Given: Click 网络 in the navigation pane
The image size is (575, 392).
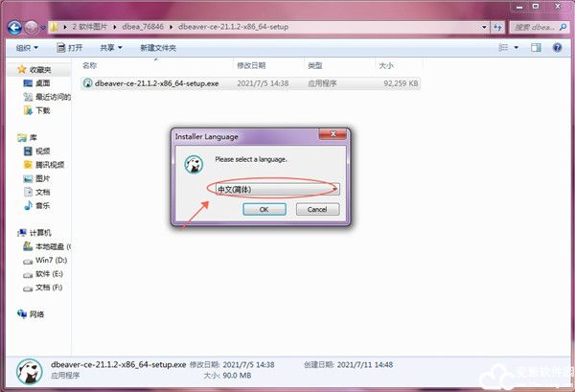Looking at the screenshot, I should (x=32, y=314).
